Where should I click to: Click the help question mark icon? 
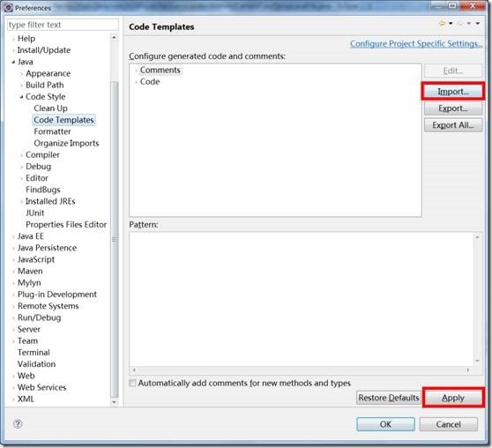click(x=18, y=424)
